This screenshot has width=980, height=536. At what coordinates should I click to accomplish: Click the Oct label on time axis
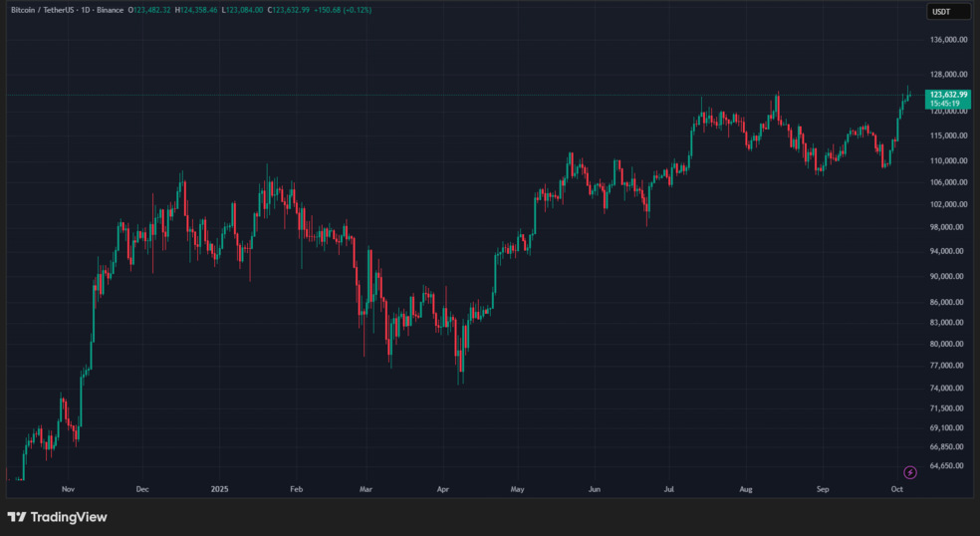point(896,490)
